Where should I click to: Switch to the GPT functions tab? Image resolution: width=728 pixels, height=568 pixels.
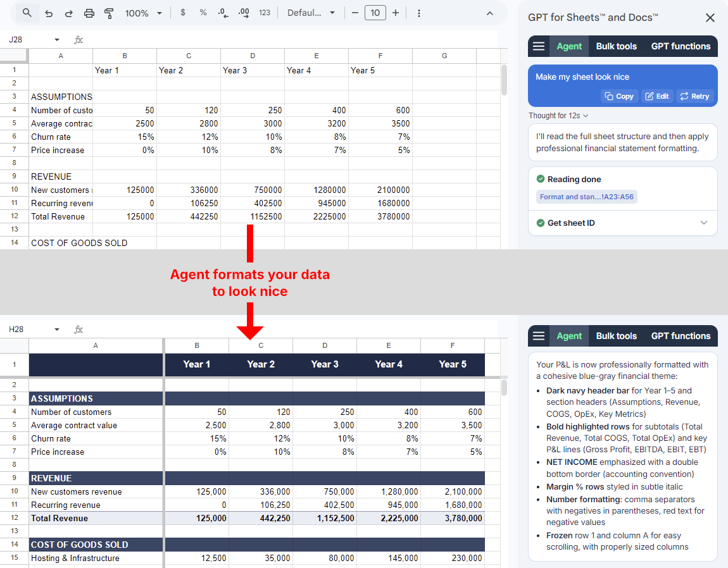(681, 46)
